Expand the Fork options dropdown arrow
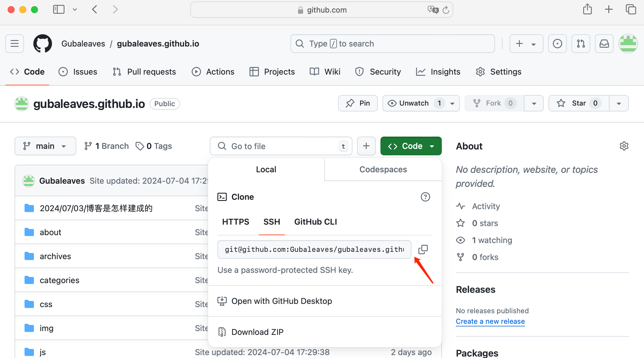The image size is (644, 358). (x=534, y=103)
